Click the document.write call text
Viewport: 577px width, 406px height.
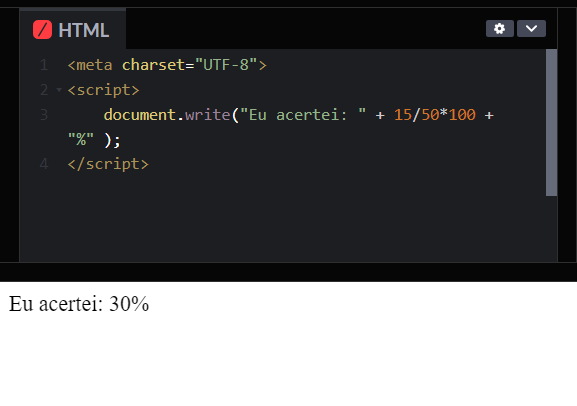click(x=167, y=115)
